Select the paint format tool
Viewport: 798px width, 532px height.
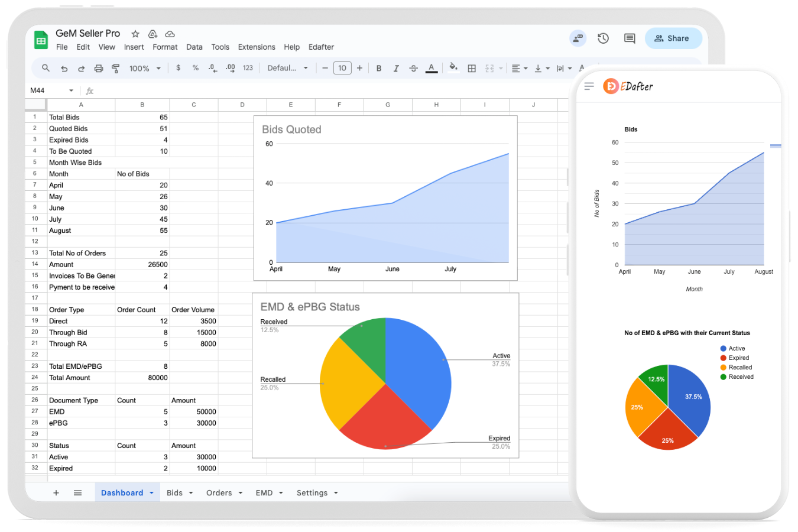116,69
